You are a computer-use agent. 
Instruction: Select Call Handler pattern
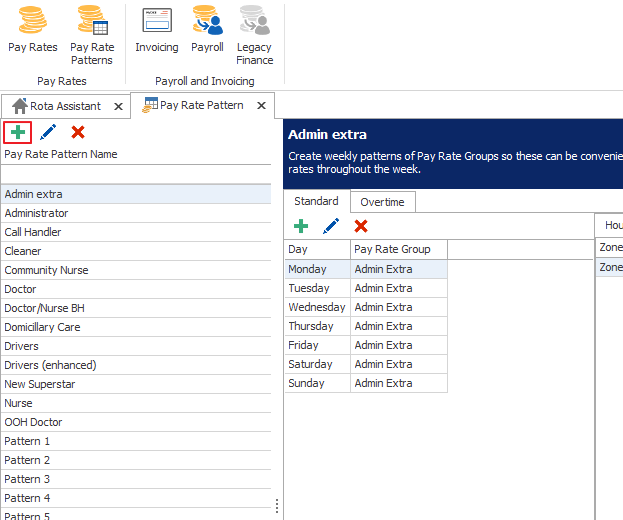coord(136,232)
